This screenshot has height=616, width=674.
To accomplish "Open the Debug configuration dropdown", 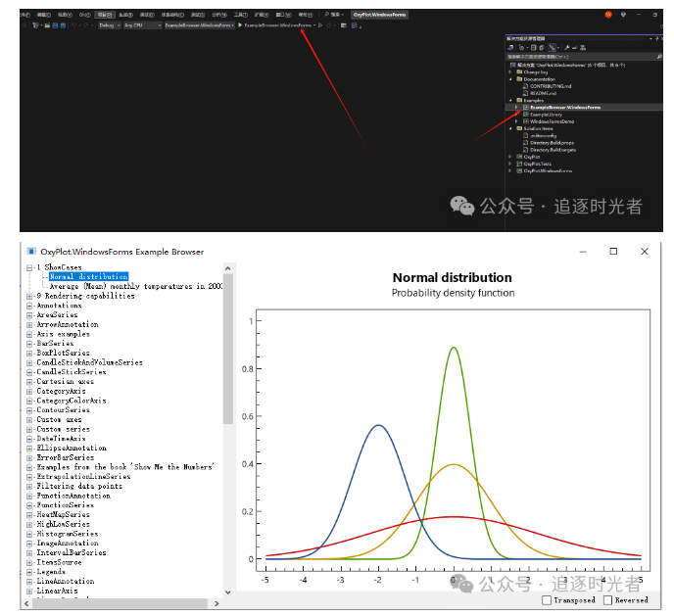I will [x=109, y=25].
